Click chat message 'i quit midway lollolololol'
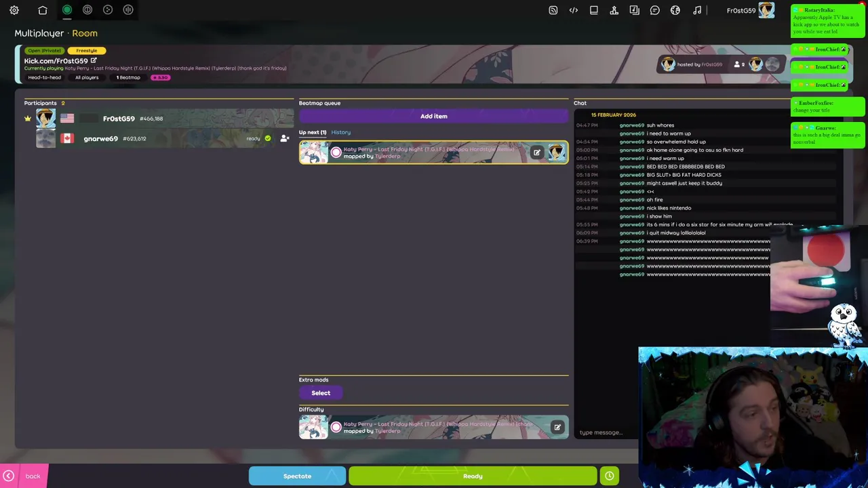 click(x=676, y=232)
